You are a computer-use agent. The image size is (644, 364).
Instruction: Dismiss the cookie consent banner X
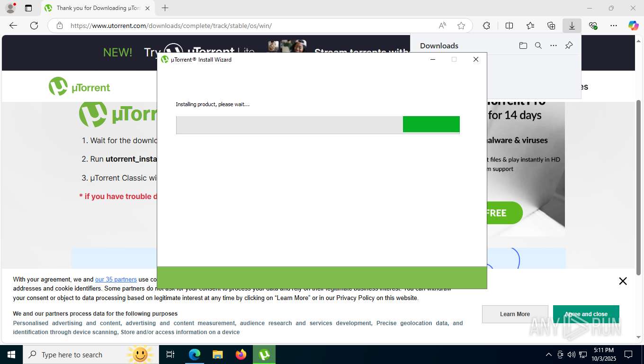click(x=623, y=281)
